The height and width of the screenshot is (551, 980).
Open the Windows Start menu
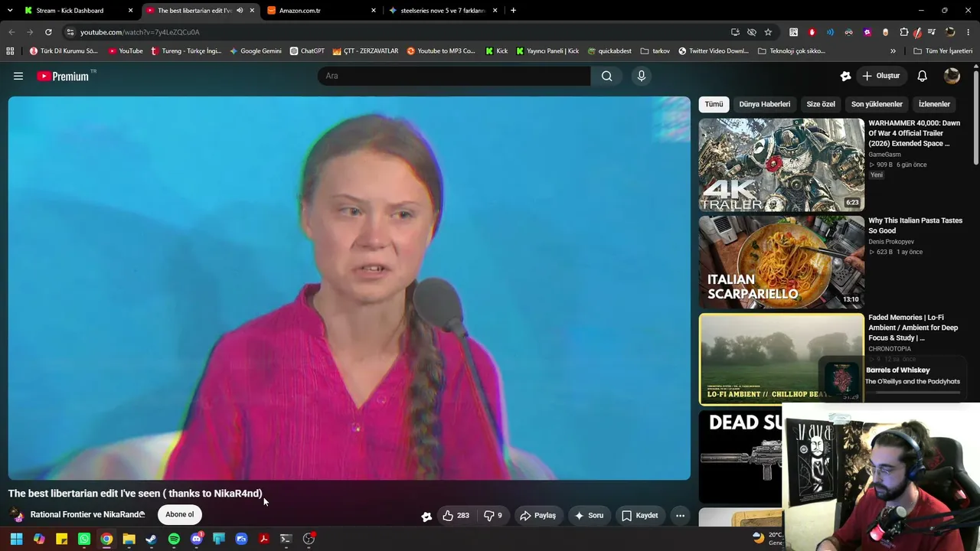coord(16,539)
